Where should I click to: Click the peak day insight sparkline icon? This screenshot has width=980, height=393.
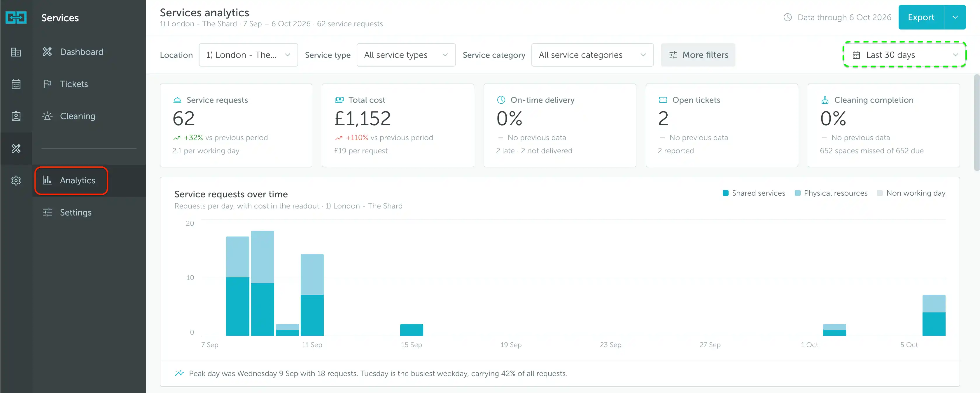pos(179,373)
